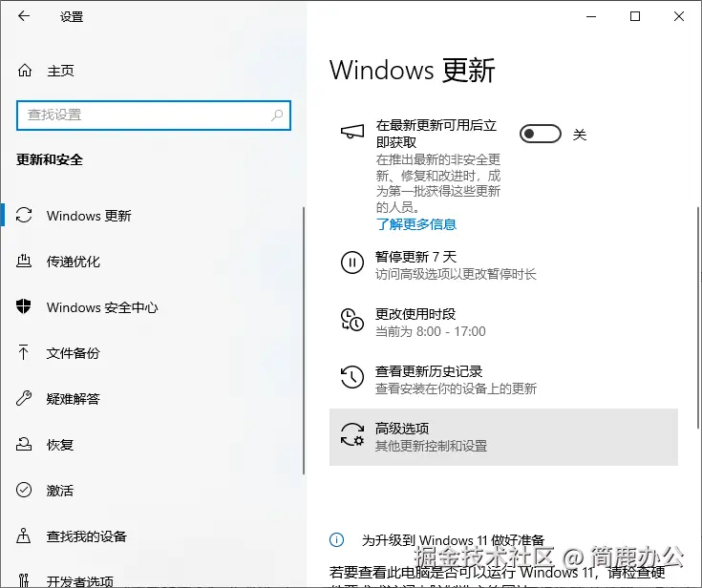Click the search magnifier icon in 查找设置
Screen dimensions: 702x588
[x=277, y=115]
